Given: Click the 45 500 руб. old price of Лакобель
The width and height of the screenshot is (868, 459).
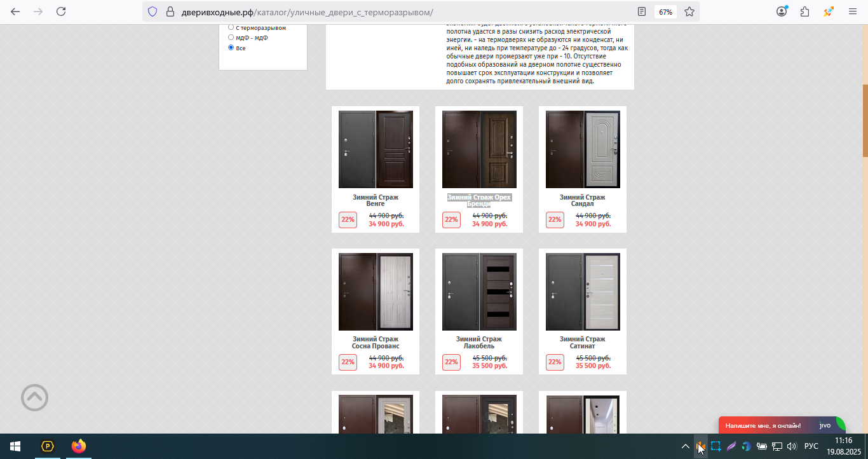Looking at the screenshot, I should pos(490,358).
